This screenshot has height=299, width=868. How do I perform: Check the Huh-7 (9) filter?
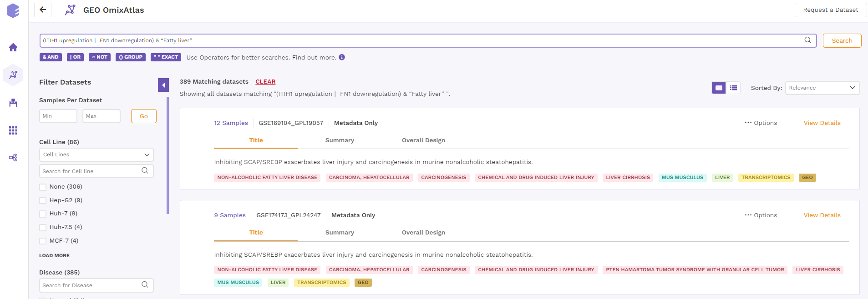point(43,214)
